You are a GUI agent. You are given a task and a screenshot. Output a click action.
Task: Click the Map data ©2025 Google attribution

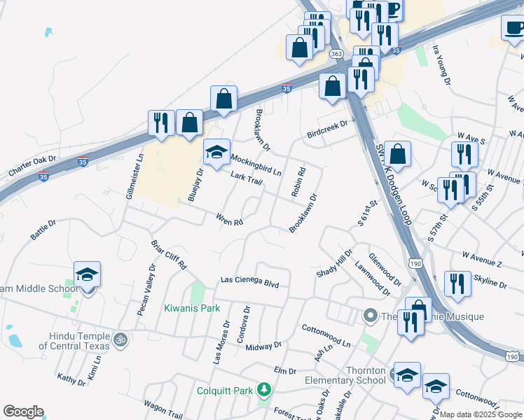pyautogui.click(x=481, y=414)
